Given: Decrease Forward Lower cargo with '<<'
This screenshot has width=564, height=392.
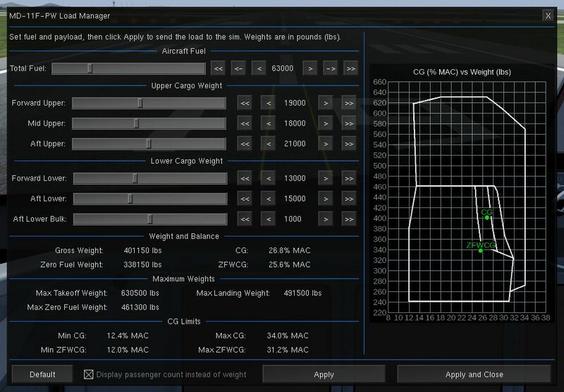Looking at the screenshot, I should point(245,178).
